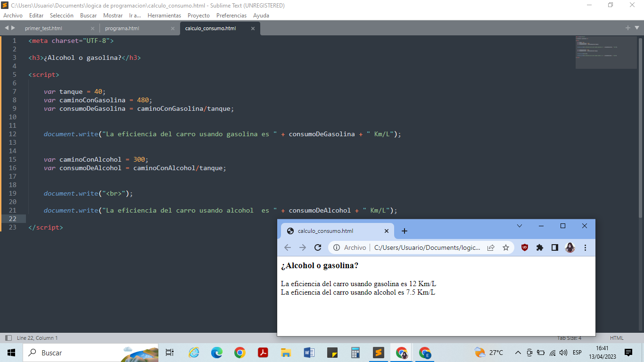This screenshot has height=362, width=644.
Task: Switch to Sublime Text taskbar icon
Action: (x=378, y=353)
